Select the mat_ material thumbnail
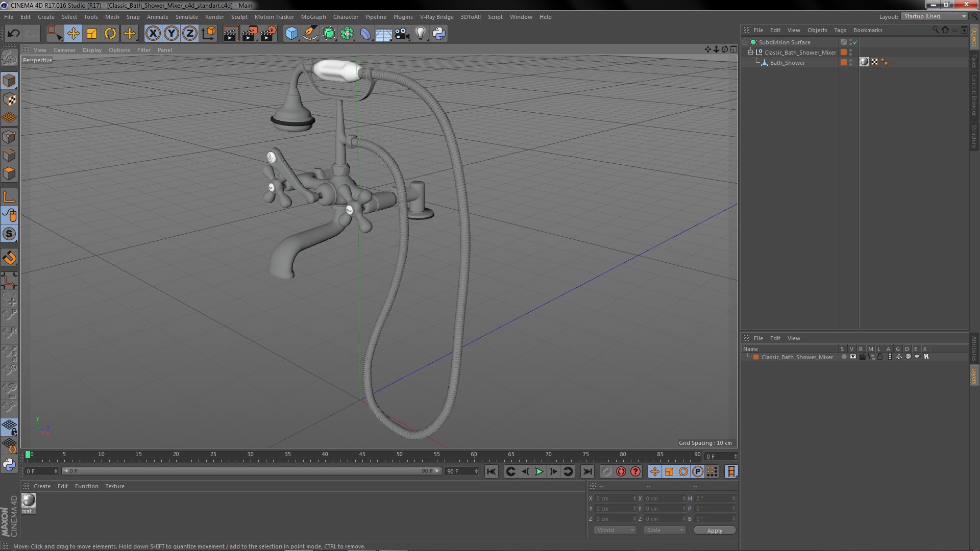Image resolution: width=980 pixels, height=551 pixels. tap(29, 500)
